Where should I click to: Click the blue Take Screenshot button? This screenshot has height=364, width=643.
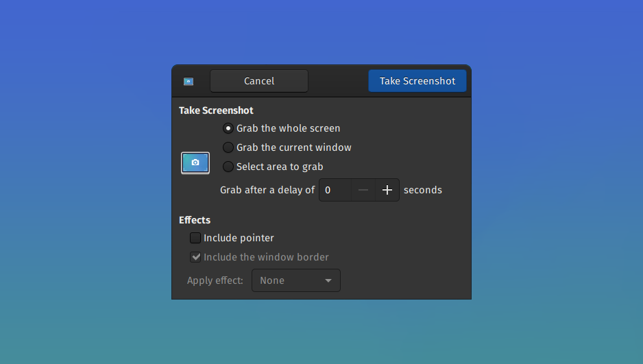[x=417, y=81]
